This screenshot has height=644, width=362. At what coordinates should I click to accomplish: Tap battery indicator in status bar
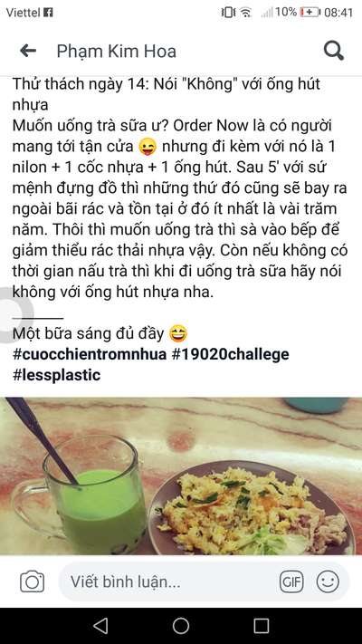(x=310, y=13)
